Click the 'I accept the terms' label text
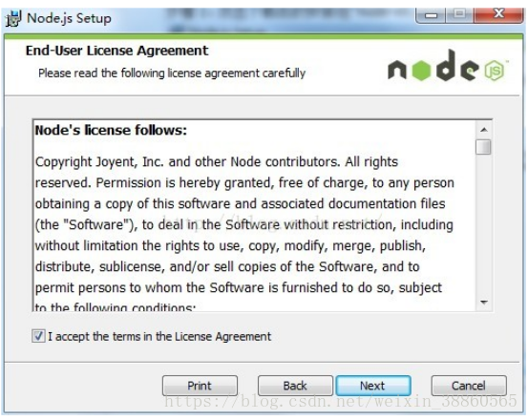The height and width of the screenshot is (420, 528). [x=159, y=336]
